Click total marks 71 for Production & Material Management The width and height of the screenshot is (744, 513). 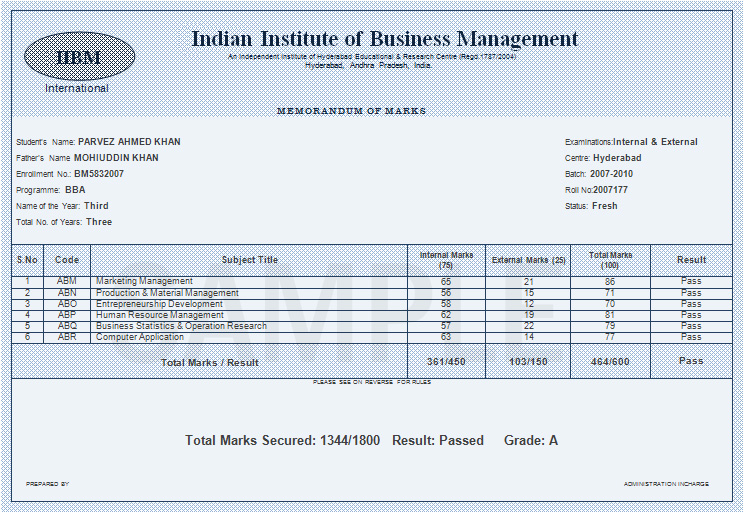coord(610,293)
